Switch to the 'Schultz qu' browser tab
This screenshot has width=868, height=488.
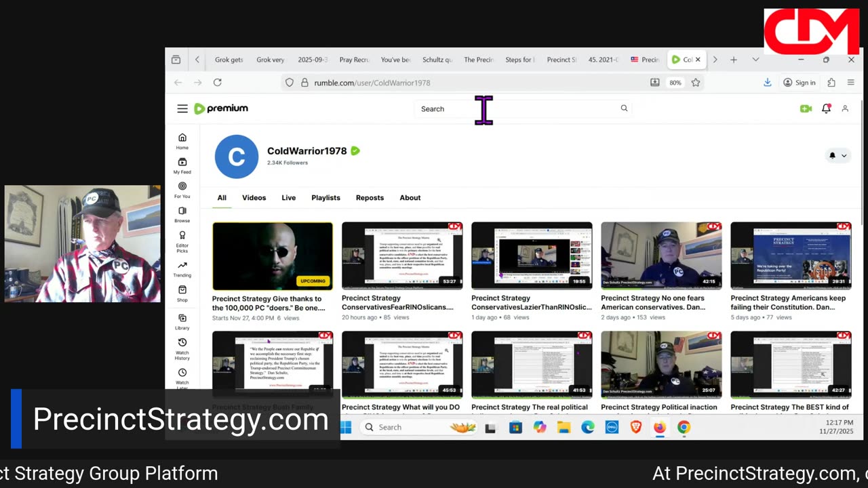437,60
